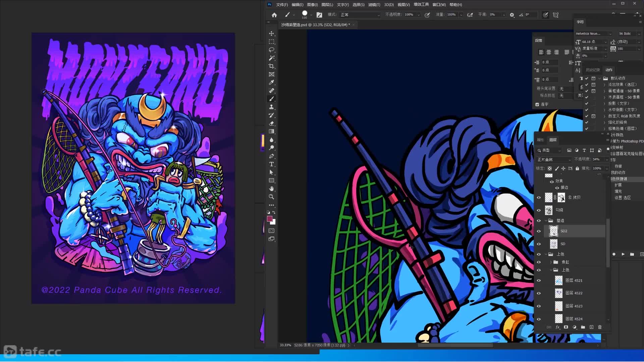This screenshot has height=362, width=644.
Task: Uncheck the 连字 checkbox
Action: [x=537, y=104]
